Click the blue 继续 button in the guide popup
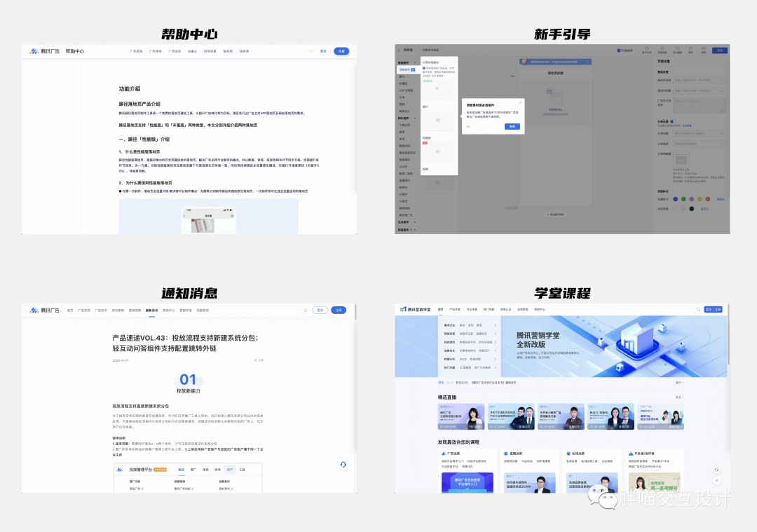 (x=512, y=126)
